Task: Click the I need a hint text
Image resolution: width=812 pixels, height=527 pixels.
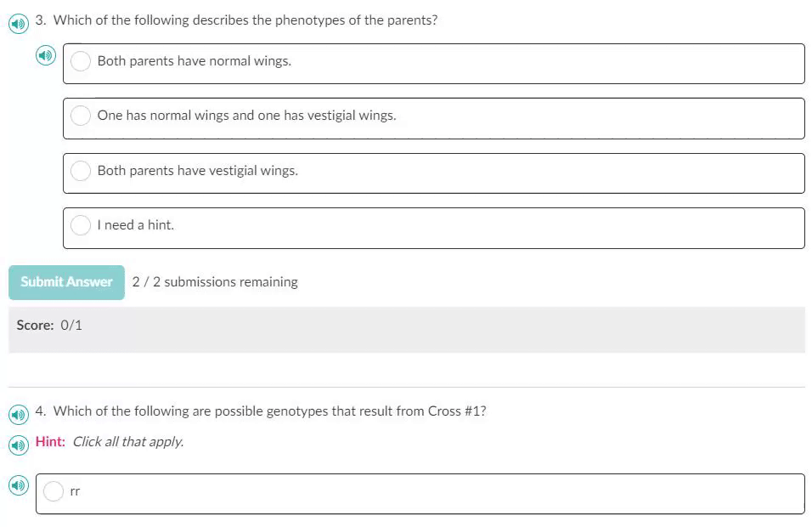Action: coord(135,225)
